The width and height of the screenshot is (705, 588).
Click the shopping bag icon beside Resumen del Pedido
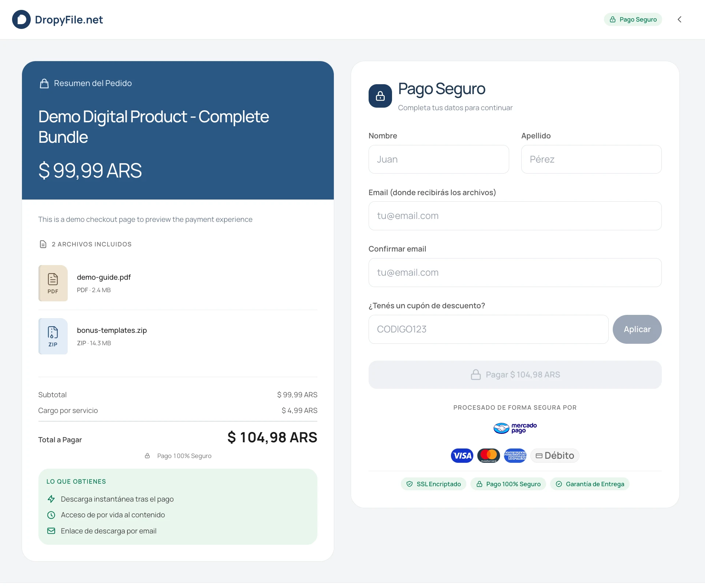[x=44, y=83]
